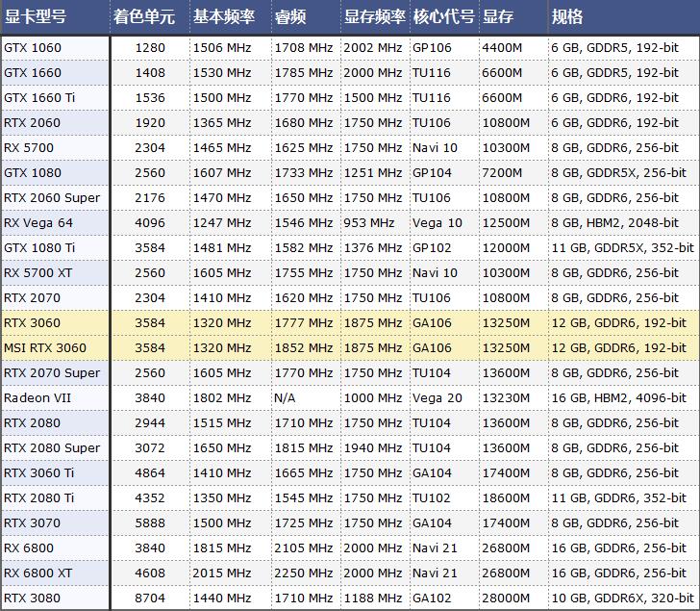Click the RTX 3080 model name
Image resolution: width=700 pixels, height=611 pixels.
(x=32, y=598)
